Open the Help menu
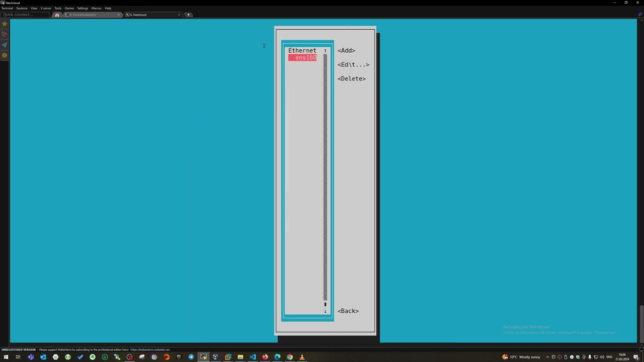The image size is (644, 362). (108, 8)
